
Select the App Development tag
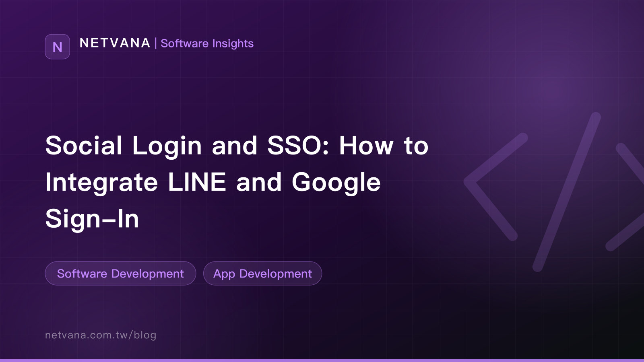click(262, 274)
